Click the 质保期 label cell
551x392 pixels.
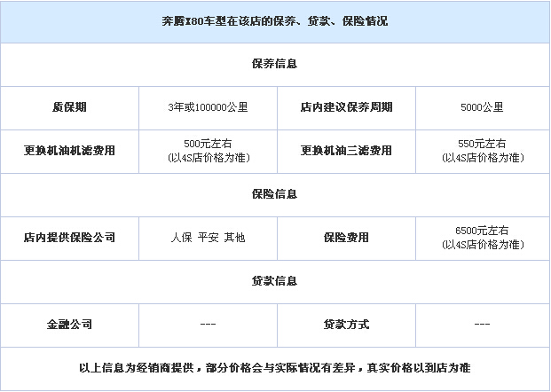tap(69, 107)
